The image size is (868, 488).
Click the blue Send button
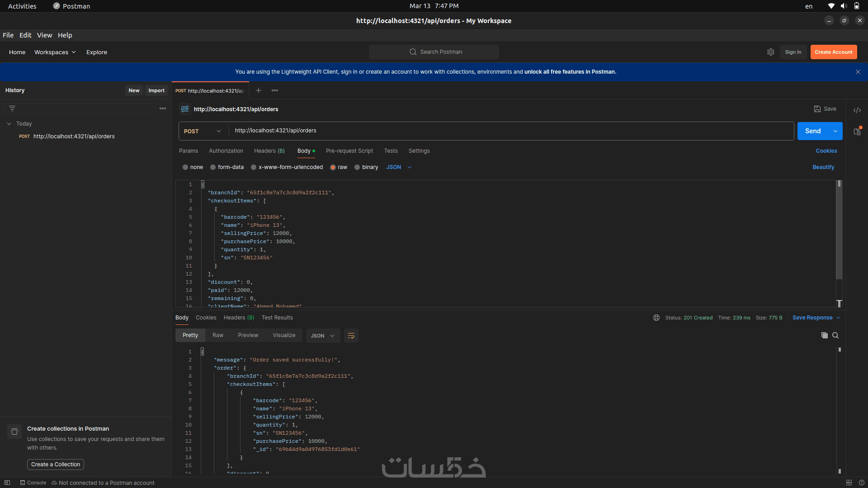812,131
